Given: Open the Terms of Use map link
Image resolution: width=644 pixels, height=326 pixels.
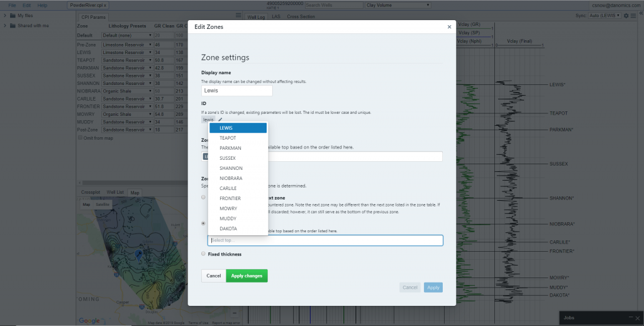Looking at the screenshot, I should (x=198, y=323).
